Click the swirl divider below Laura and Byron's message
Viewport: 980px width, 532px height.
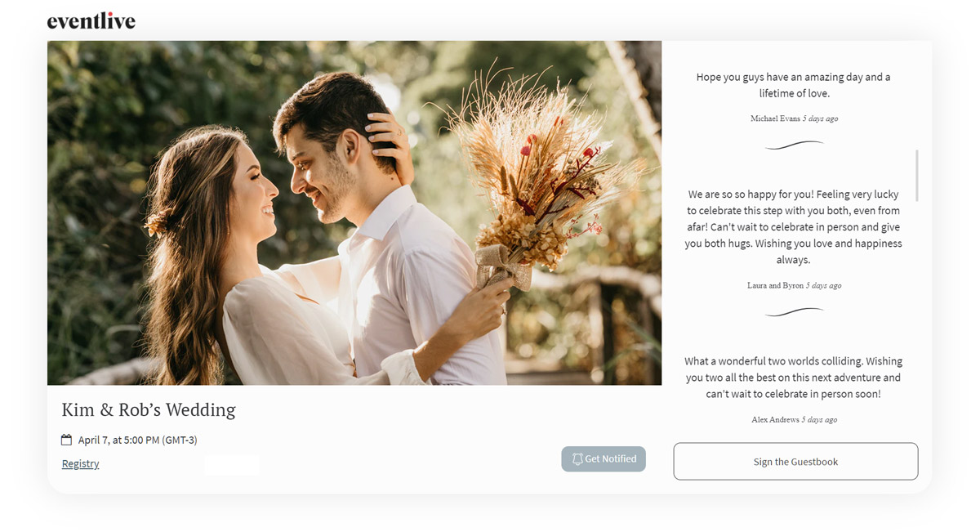(x=794, y=312)
